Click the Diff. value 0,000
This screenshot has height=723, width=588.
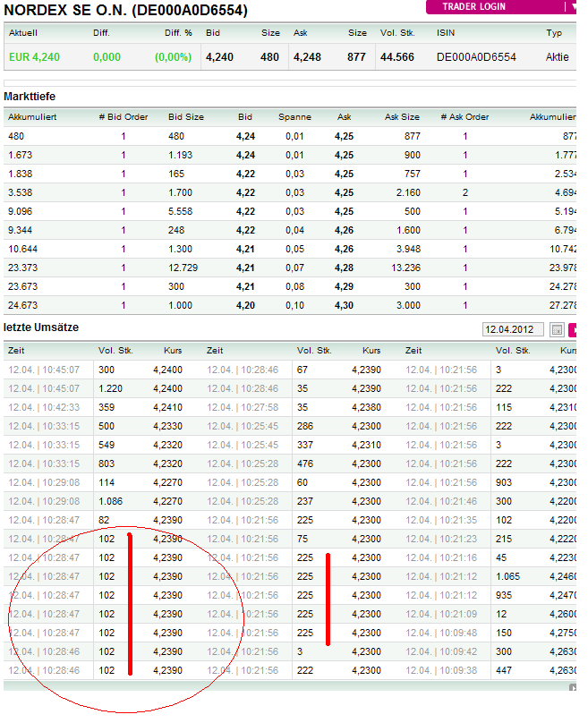click(107, 57)
